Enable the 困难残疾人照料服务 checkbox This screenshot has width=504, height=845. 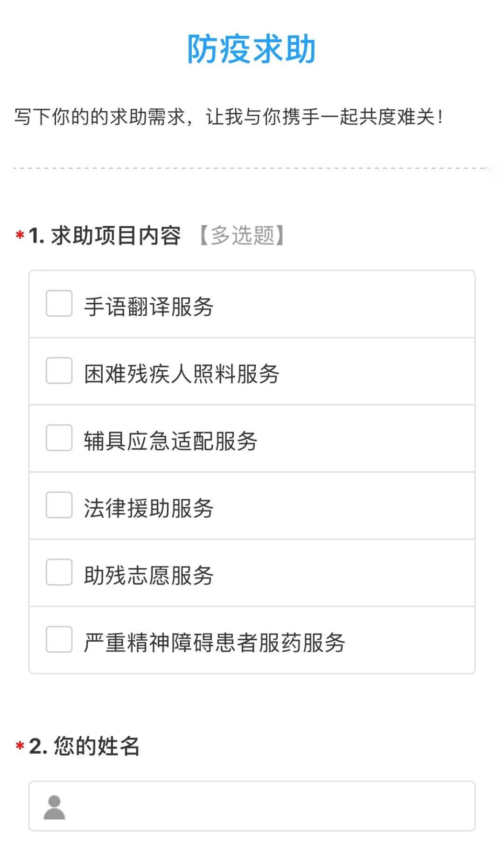pyautogui.click(x=59, y=370)
